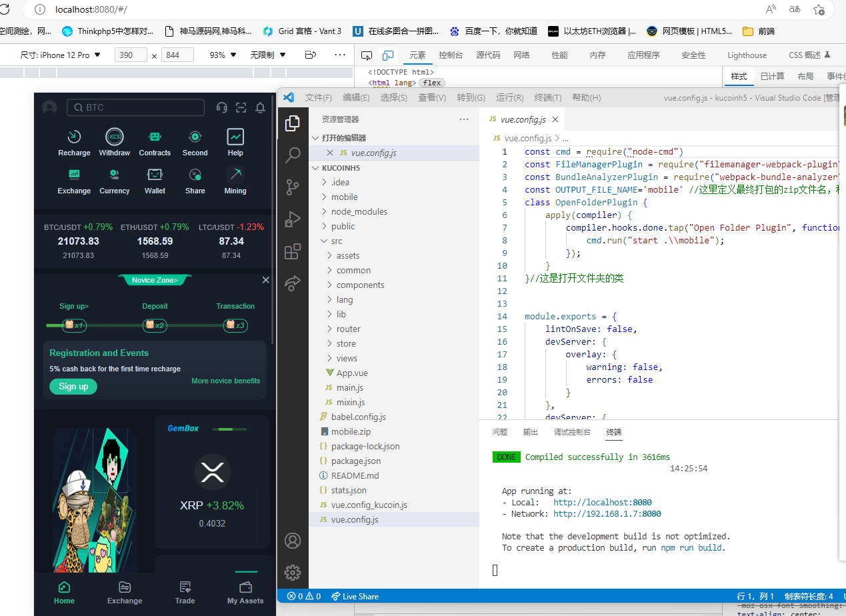Open the 终端(T) menu in VS Code
The image size is (846, 616).
tap(547, 97)
